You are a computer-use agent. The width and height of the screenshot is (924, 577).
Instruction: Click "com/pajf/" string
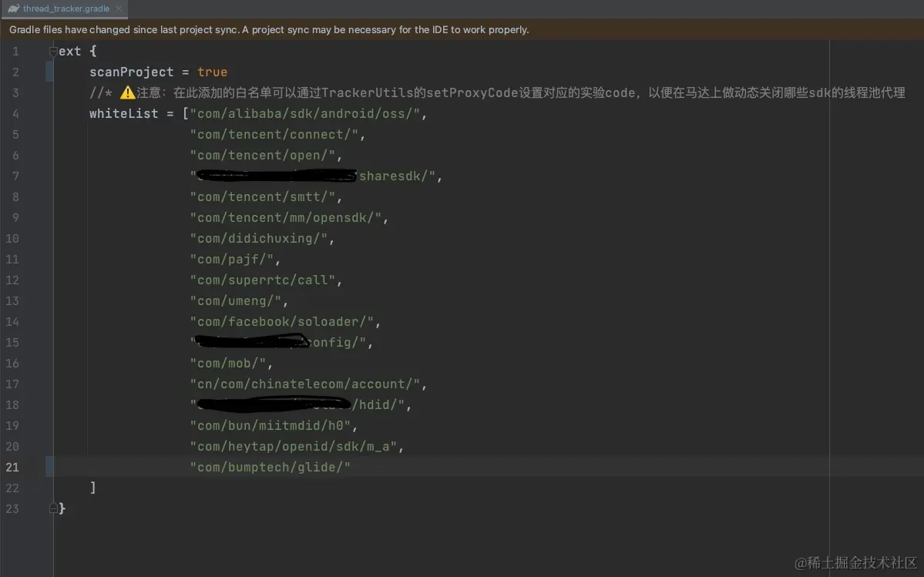click(x=232, y=259)
